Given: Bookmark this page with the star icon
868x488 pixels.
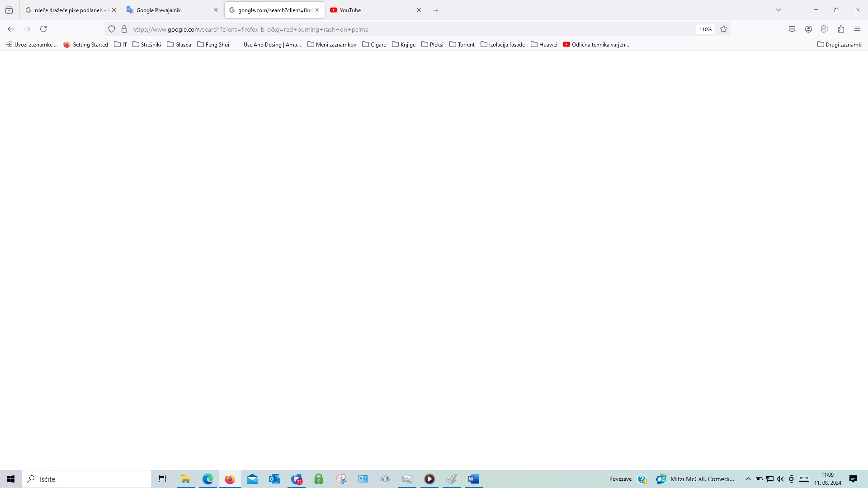Looking at the screenshot, I should [724, 29].
